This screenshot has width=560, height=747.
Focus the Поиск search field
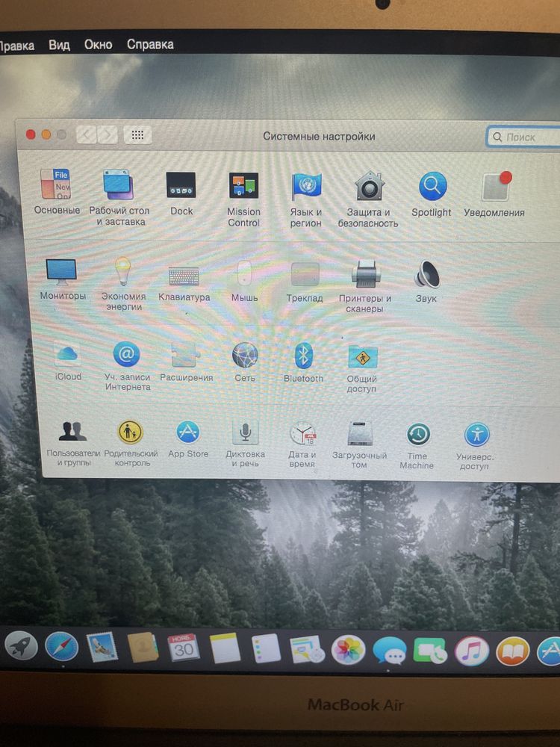click(524, 137)
